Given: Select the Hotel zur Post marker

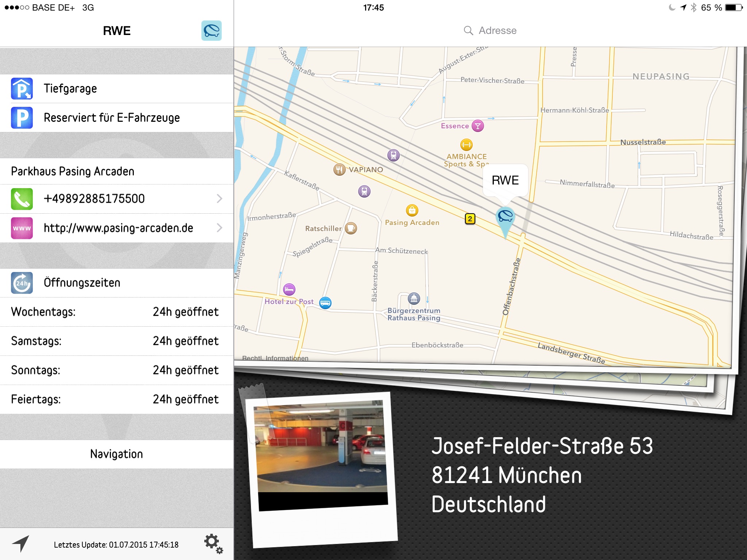Looking at the screenshot, I should click(289, 290).
